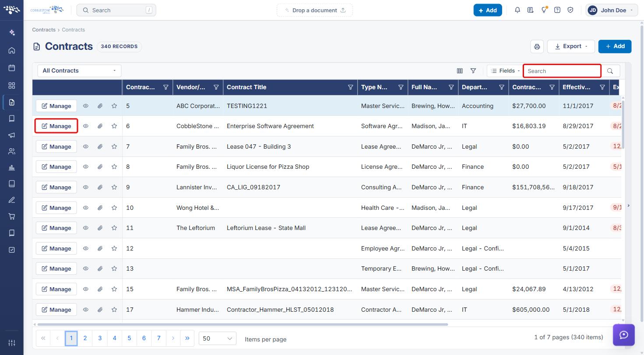Filter the Department column
This screenshot has height=355, width=644.
click(x=502, y=87)
